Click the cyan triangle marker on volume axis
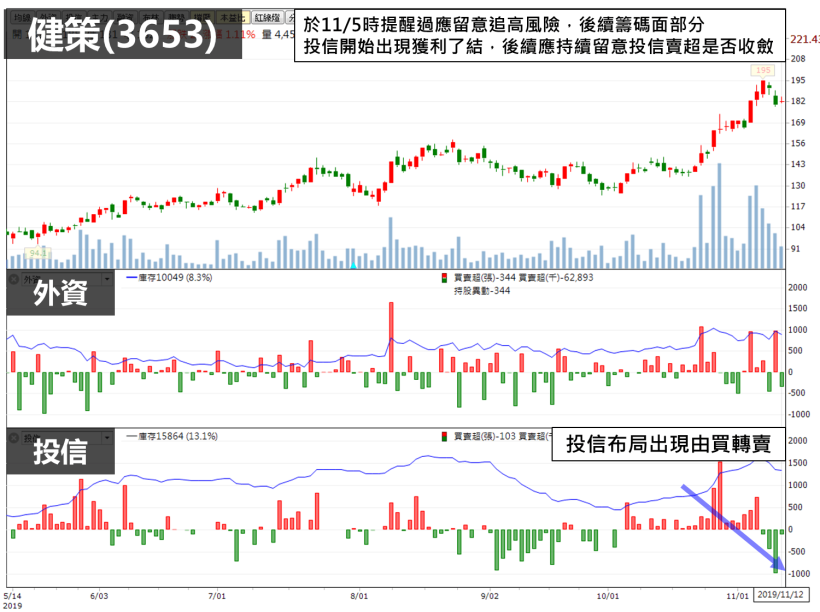The image size is (820, 612). [354, 266]
